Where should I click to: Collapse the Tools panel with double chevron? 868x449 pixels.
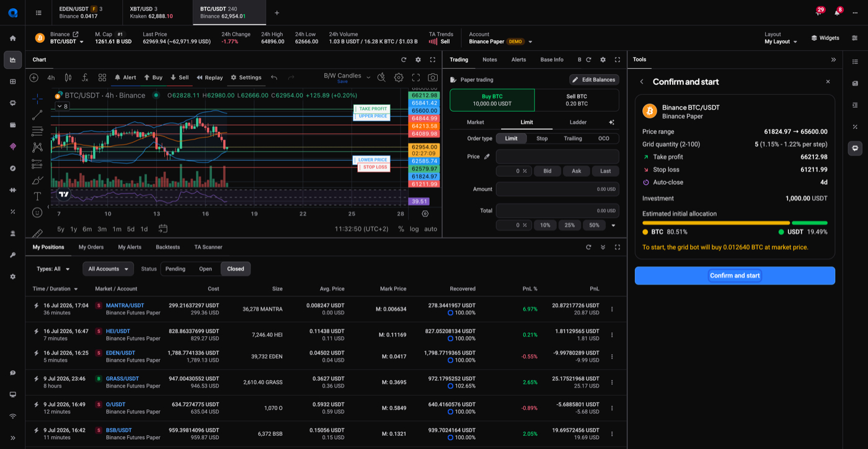[833, 60]
